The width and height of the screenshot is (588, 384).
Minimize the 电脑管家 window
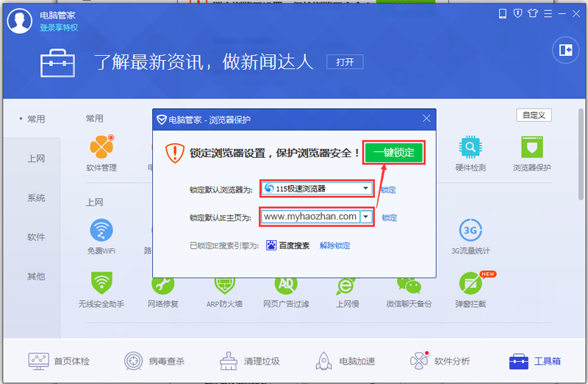point(562,14)
